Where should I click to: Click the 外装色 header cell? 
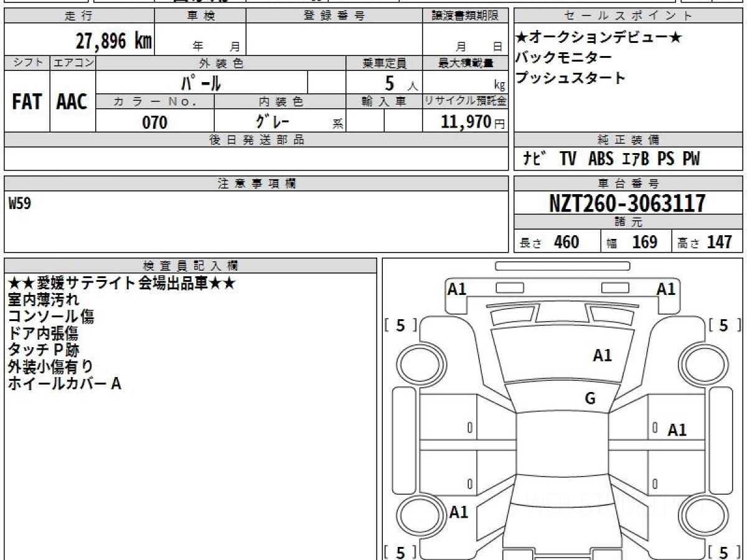[x=221, y=63]
